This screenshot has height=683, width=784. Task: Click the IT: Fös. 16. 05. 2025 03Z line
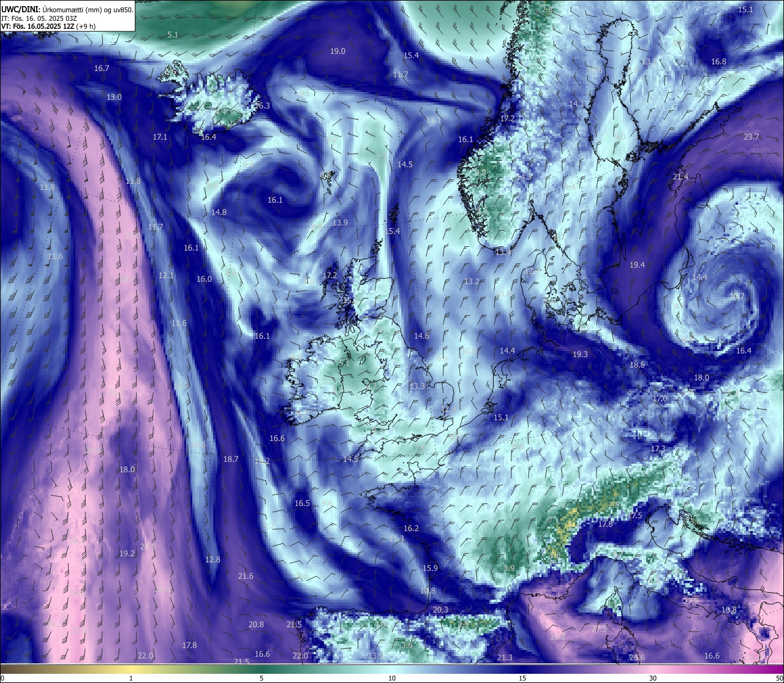coord(39,18)
